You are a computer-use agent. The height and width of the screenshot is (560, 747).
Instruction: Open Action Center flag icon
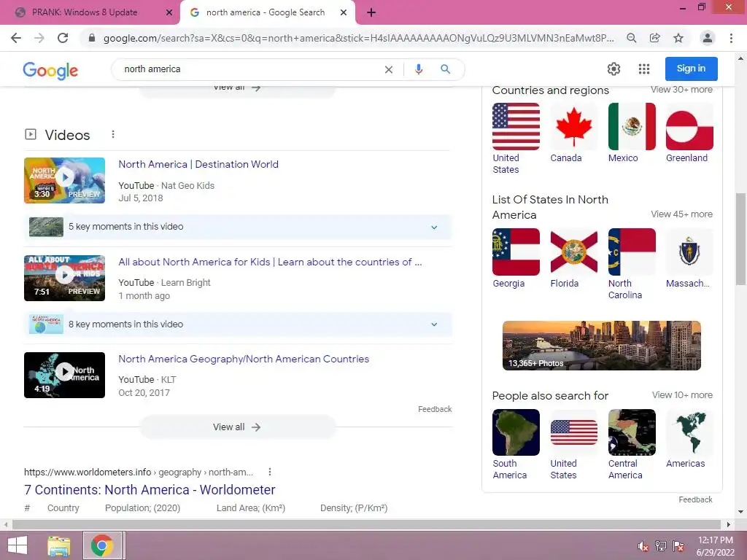678,546
